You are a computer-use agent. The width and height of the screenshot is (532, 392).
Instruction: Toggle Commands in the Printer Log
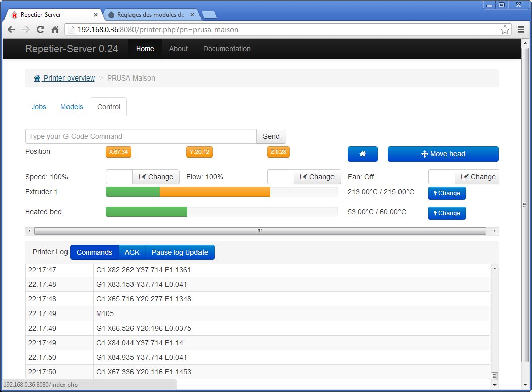(x=94, y=252)
